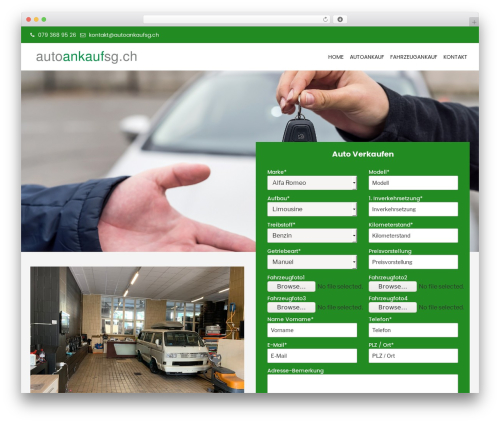500x423 pixels.
Task: Open kontakt@autoankaufsg.ch email link
Action: (124, 35)
